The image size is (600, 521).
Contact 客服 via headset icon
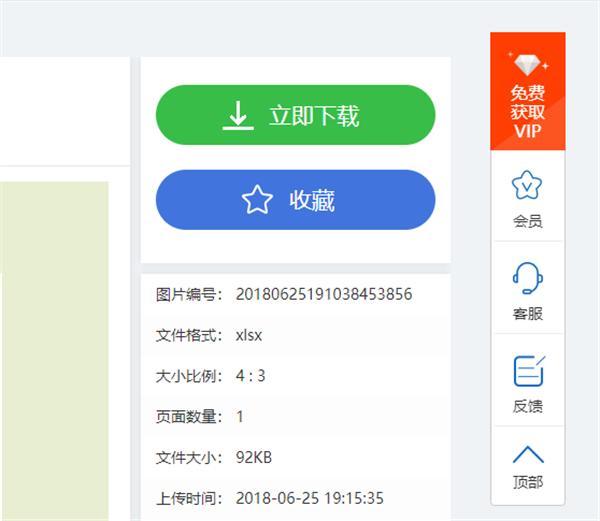point(528,278)
